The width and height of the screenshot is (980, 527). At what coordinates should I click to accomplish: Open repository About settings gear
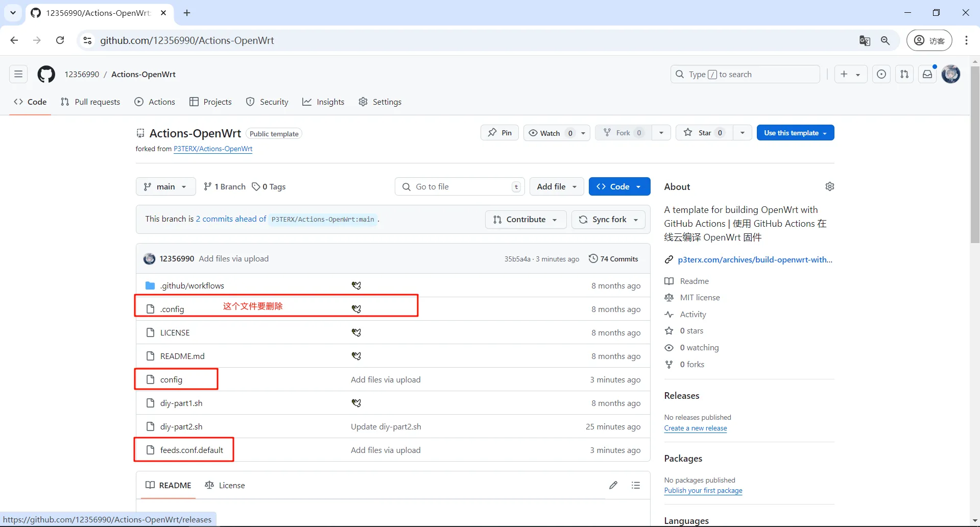[x=829, y=186]
